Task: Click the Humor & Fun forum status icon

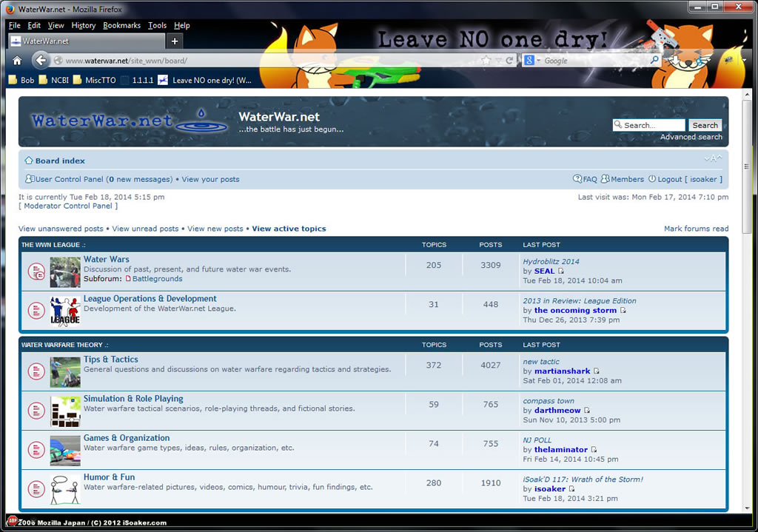Action: pyautogui.click(x=36, y=489)
